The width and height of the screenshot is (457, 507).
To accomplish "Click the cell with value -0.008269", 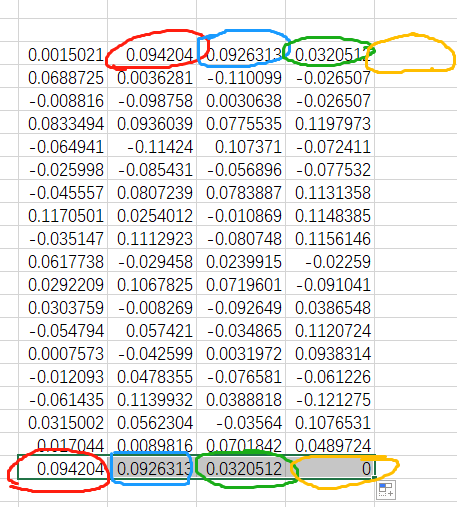I will (152, 306).
